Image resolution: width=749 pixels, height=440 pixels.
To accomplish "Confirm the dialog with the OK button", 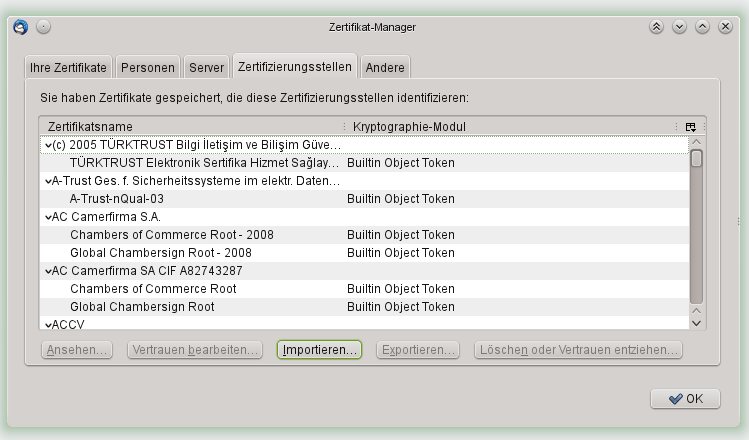I will (685, 398).
